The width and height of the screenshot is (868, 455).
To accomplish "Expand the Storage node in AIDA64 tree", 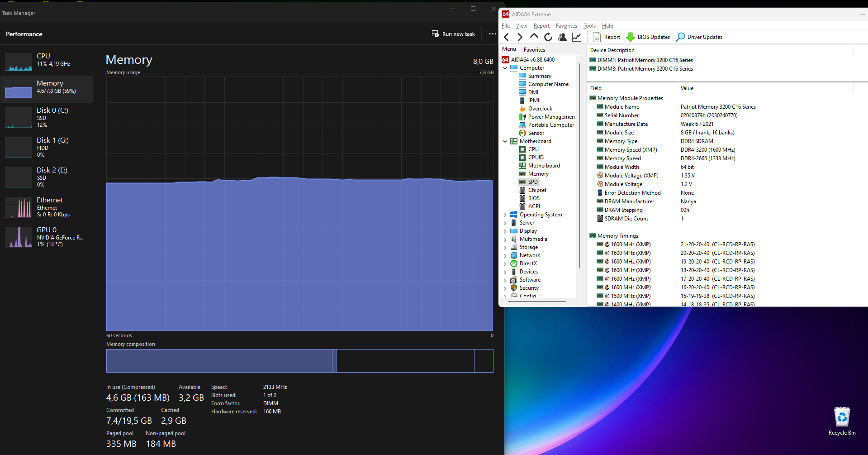I will coord(505,247).
